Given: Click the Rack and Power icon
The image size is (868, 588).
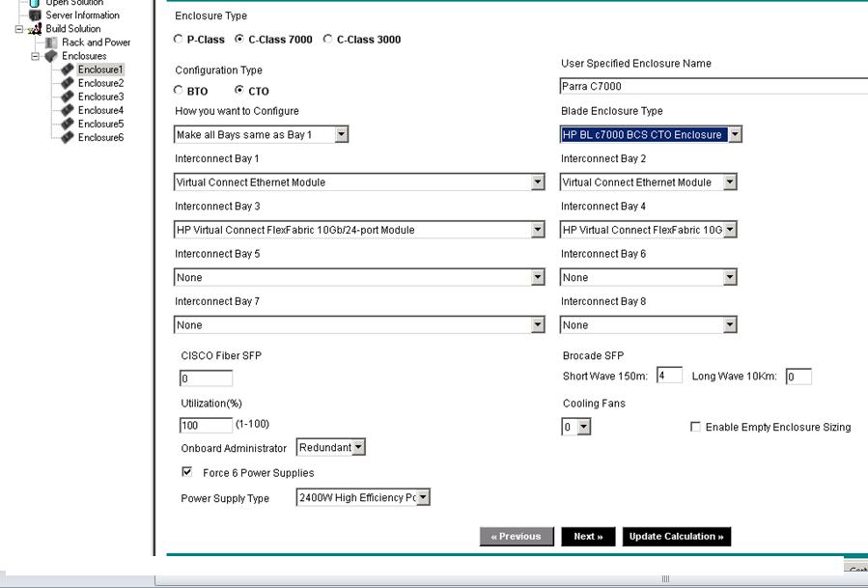Looking at the screenshot, I should [51, 42].
